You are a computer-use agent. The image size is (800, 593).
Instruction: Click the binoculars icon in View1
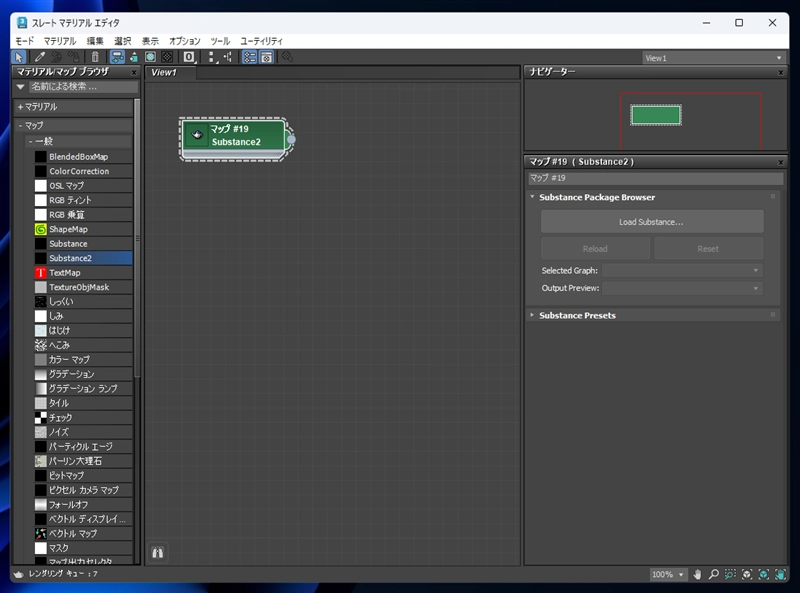(157, 552)
